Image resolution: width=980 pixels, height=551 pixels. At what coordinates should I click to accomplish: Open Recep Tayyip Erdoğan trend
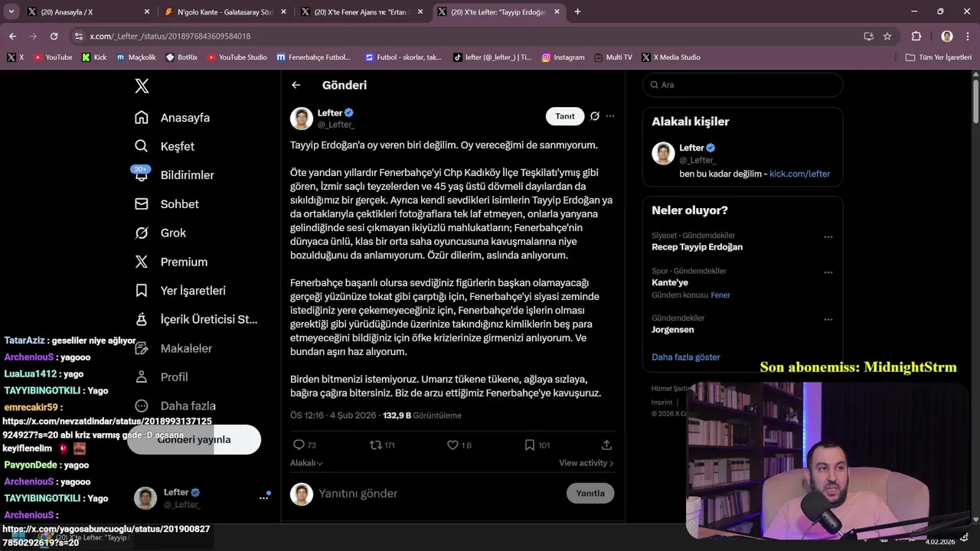[697, 247]
